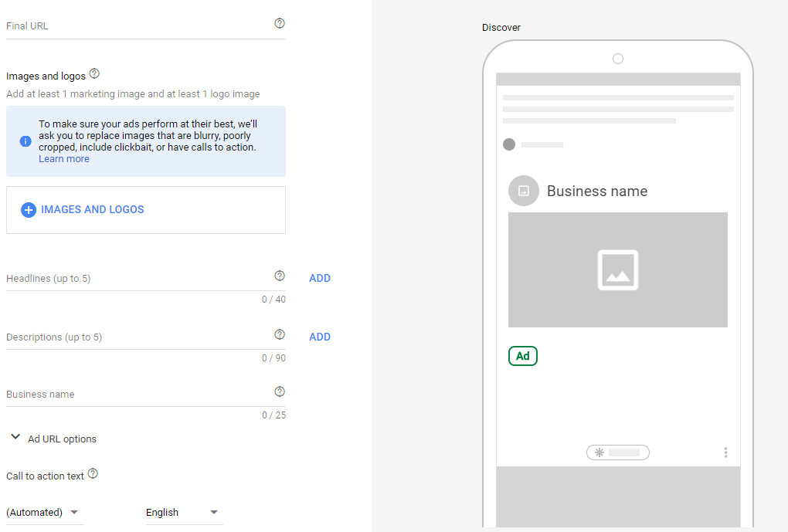Click image placeholder icon in preview
The image size is (788, 532).
click(x=617, y=270)
